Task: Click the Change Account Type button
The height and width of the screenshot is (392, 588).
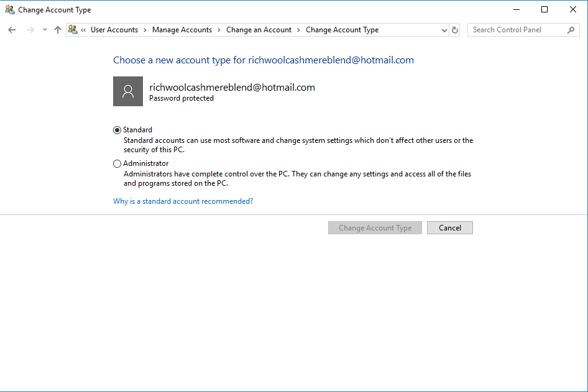Action: [375, 227]
